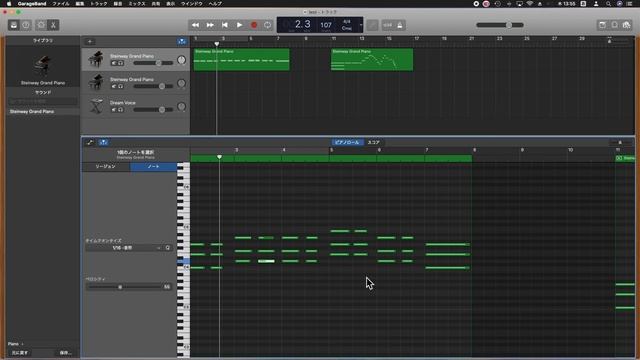Image resolution: width=640 pixels, height=360 pixels.
Task: Click the grand piano image in Library
Action: point(42,65)
